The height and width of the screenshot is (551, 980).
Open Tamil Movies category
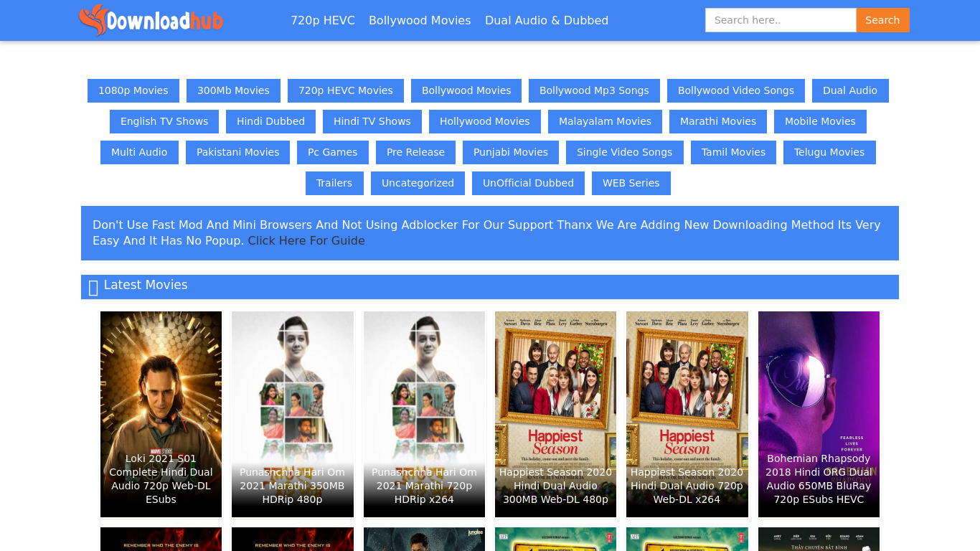coord(733,152)
